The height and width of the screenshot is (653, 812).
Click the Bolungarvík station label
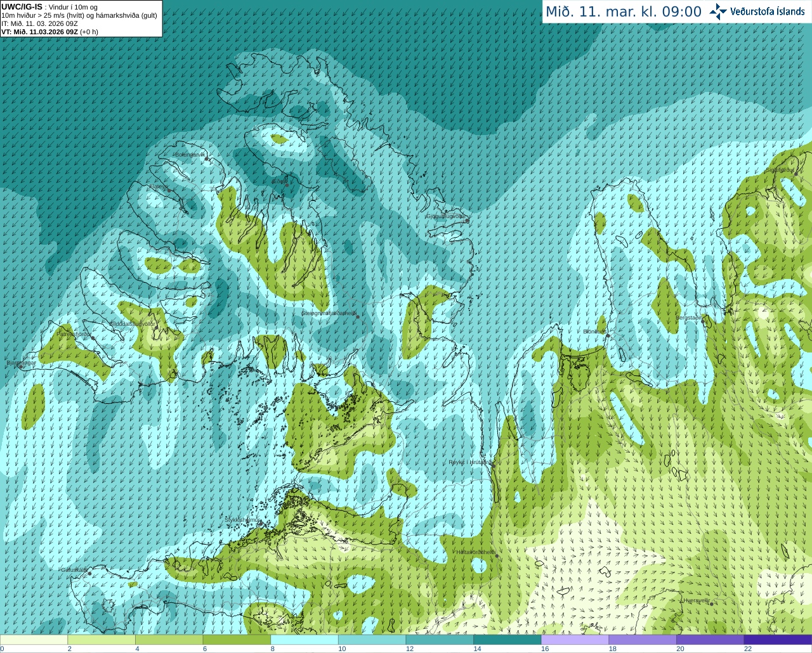(x=190, y=155)
